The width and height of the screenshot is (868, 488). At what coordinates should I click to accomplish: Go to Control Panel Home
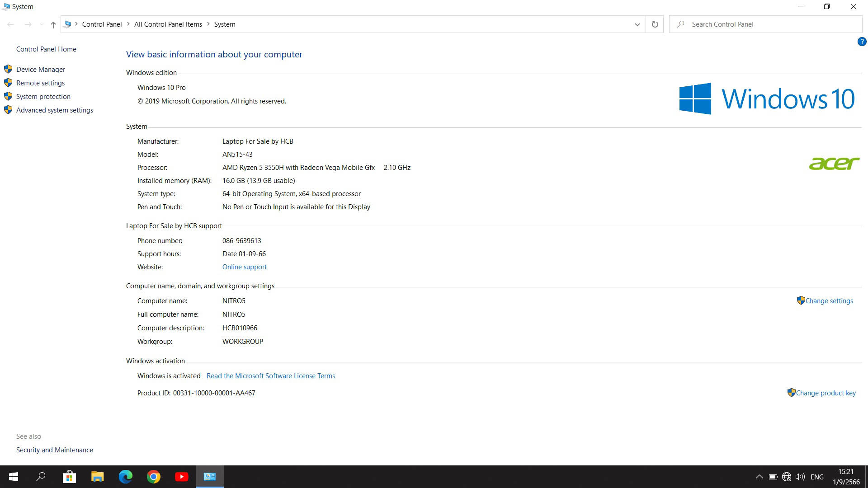46,49
